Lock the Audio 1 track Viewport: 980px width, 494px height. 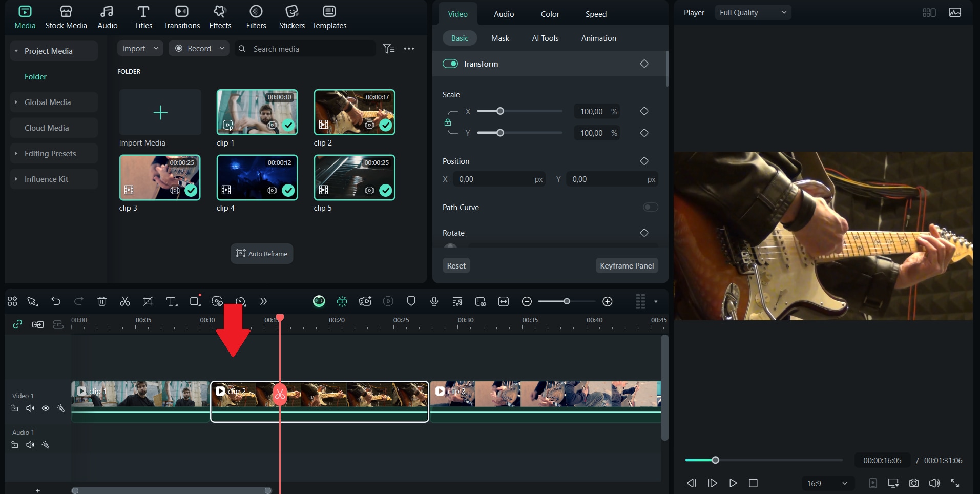click(x=15, y=445)
